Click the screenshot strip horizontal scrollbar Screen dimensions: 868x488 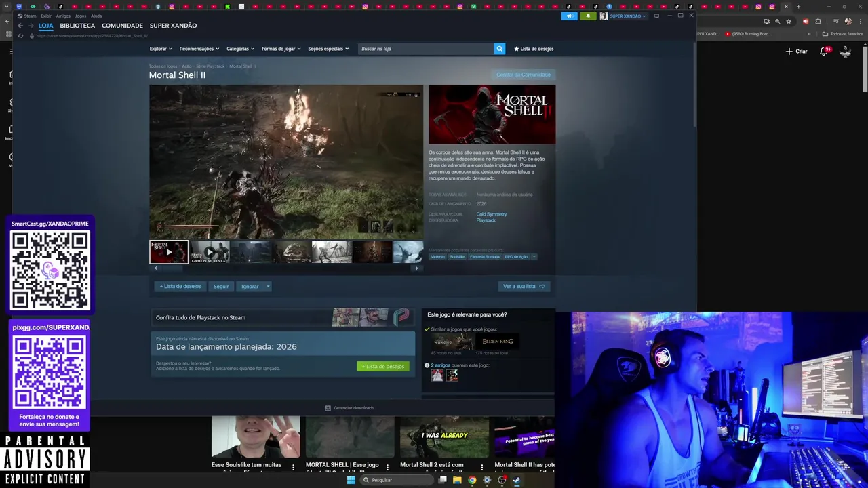pos(286,268)
